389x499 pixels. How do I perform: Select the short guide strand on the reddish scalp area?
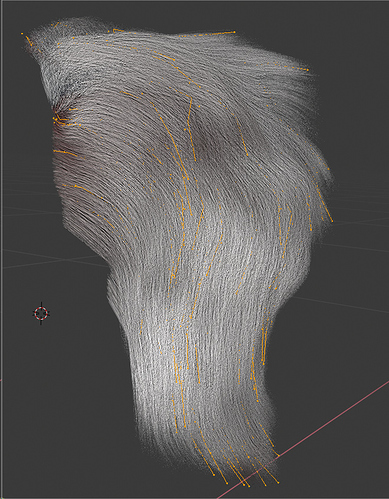click(65, 153)
